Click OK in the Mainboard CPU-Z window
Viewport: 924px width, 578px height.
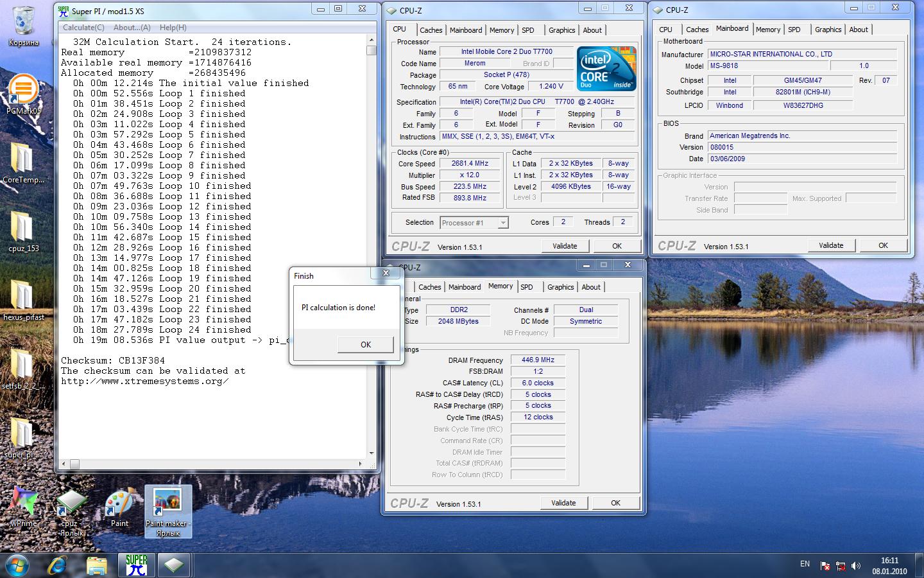click(x=883, y=245)
